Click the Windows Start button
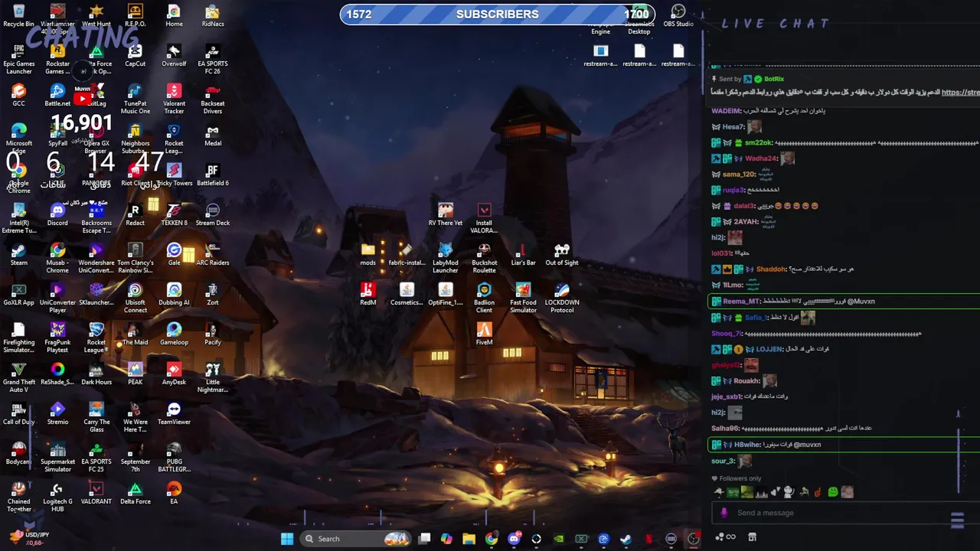980x551 pixels. pyautogui.click(x=287, y=539)
